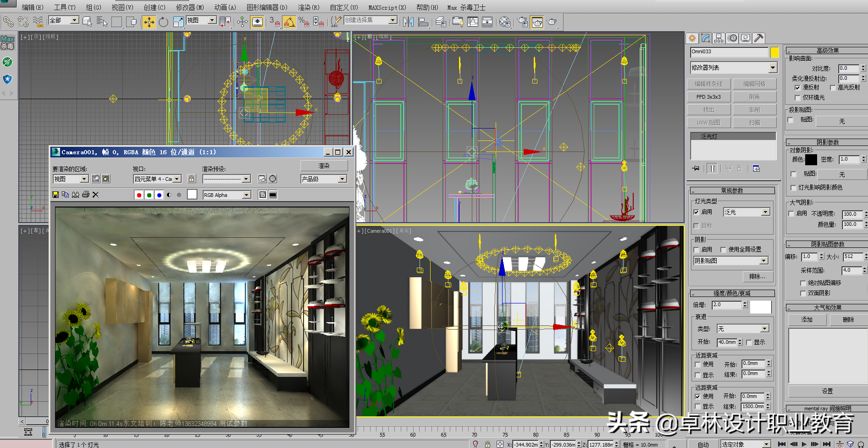Screen dimensions: 868x448
Task: Open the 阴影贴图 shadow type dropdown
Action: click(x=731, y=261)
